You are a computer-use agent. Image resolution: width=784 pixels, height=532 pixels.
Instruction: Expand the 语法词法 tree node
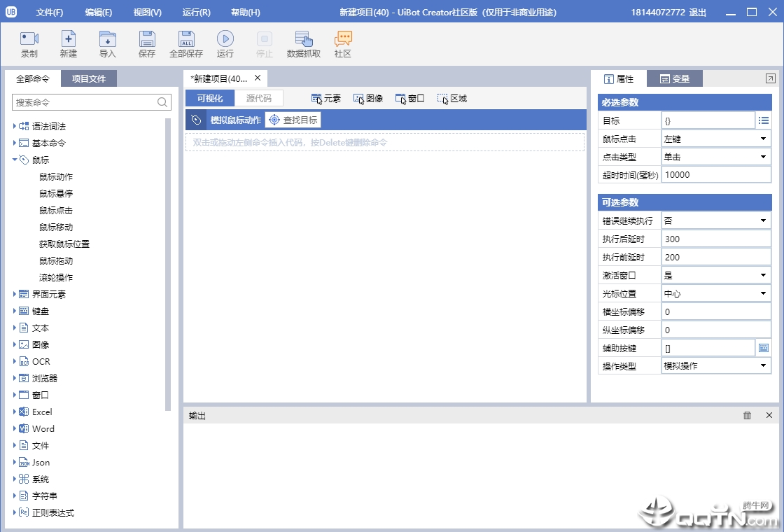click(x=15, y=126)
